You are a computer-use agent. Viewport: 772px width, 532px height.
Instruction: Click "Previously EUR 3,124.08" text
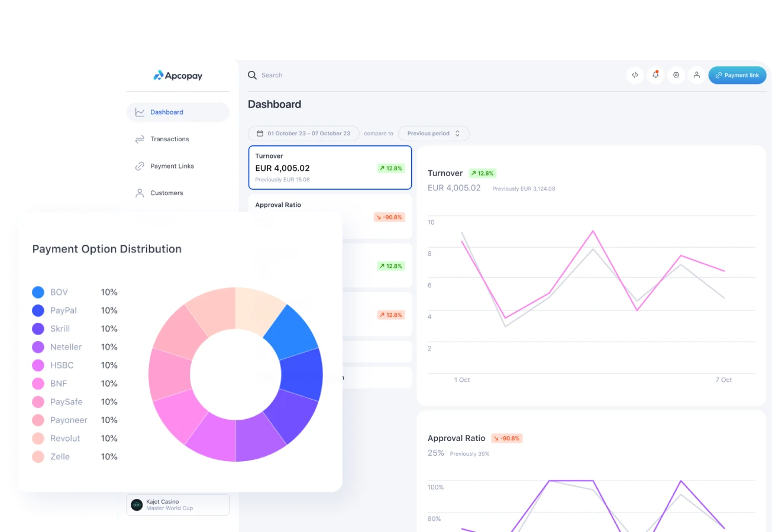click(x=524, y=189)
